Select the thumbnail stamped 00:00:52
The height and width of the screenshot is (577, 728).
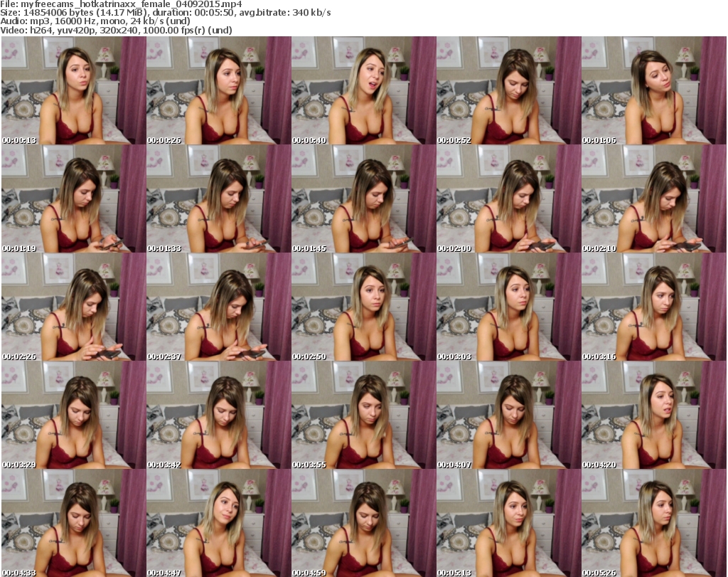[509, 90]
